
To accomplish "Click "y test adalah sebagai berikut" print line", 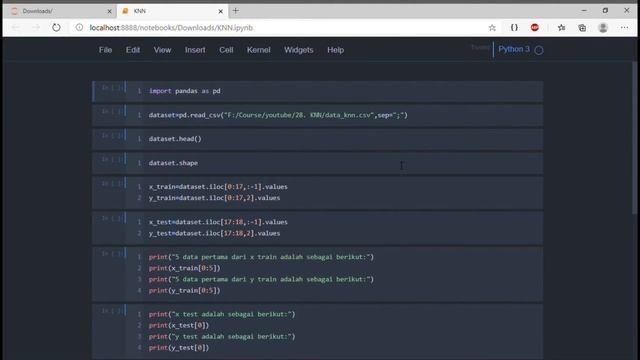I will (x=222, y=337).
